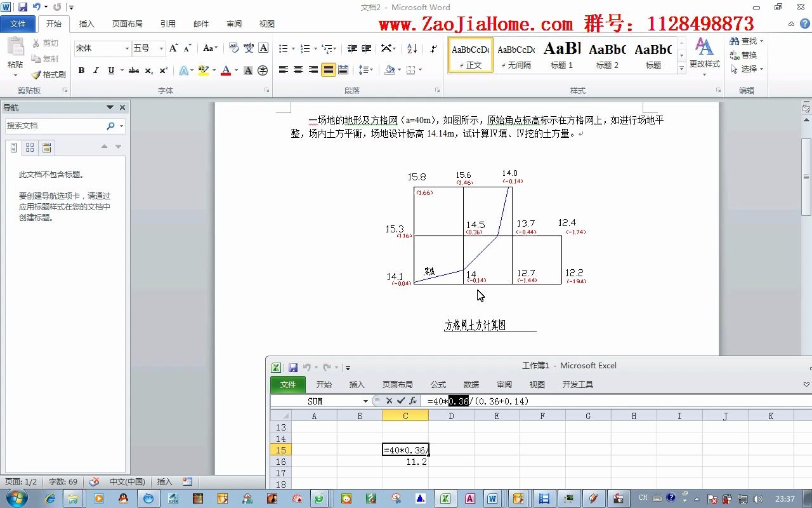Open the Insert Function fx icon in Excel

tap(412, 401)
